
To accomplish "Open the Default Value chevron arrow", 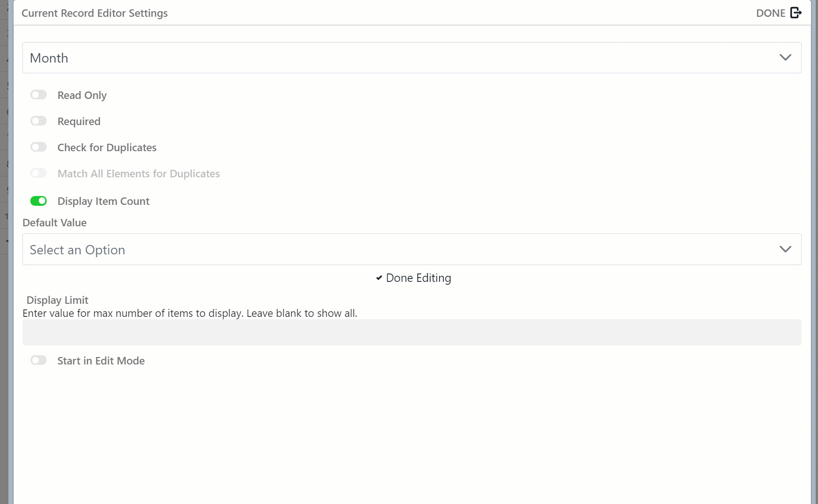I will [x=785, y=249].
